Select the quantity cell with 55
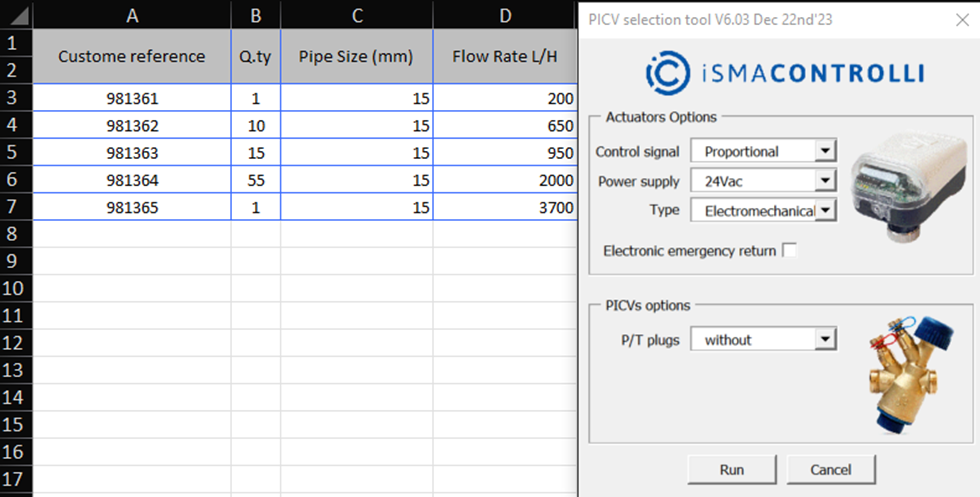Image resolution: width=980 pixels, height=497 pixels. coord(255,181)
